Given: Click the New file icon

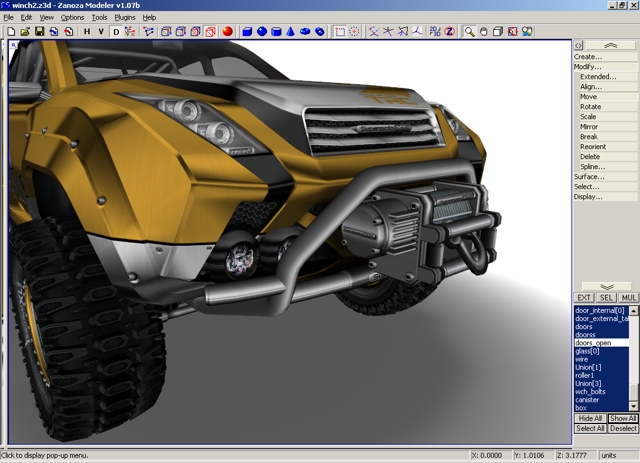Looking at the screenshot, I should (11, 31).
